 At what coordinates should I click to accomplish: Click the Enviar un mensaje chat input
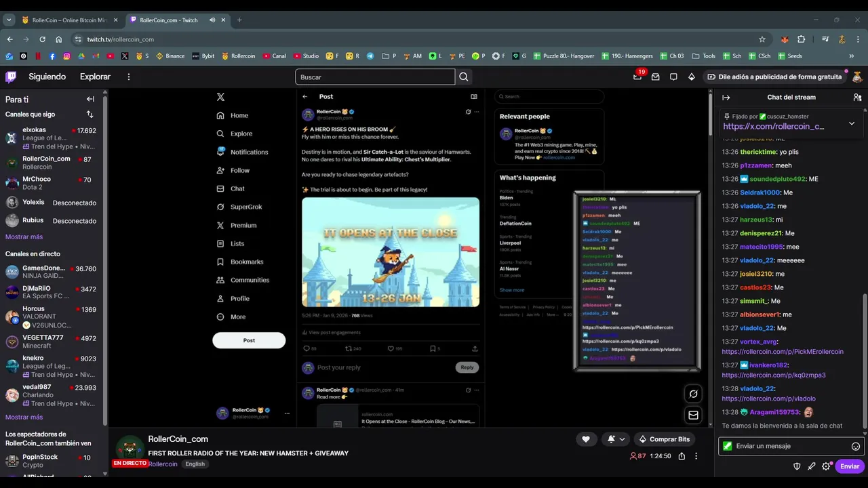coord(791,446)
